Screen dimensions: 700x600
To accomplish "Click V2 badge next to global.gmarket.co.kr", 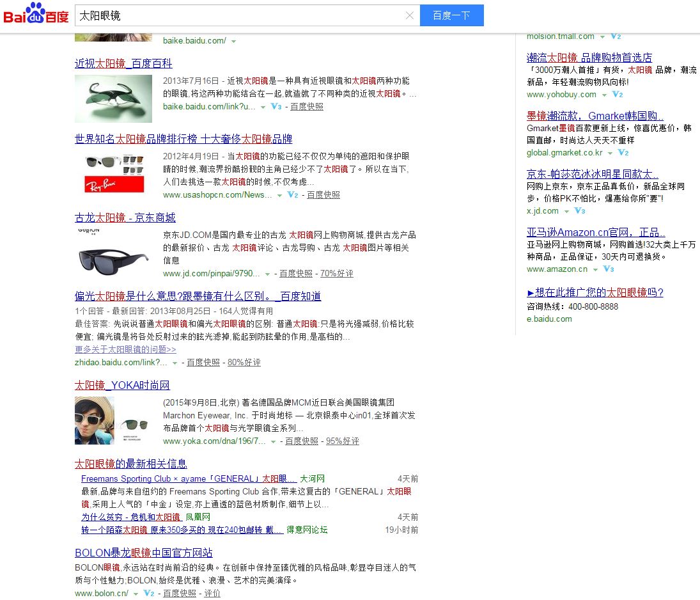I will 623,153.
